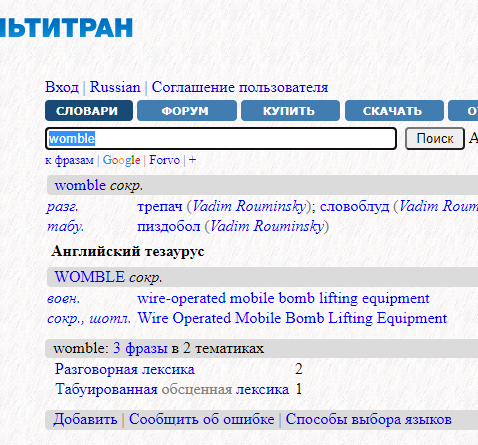Image resolution: width=478 pixels, height=445 pixels.
Task: Open translation трепач
Action: (160, 206)
